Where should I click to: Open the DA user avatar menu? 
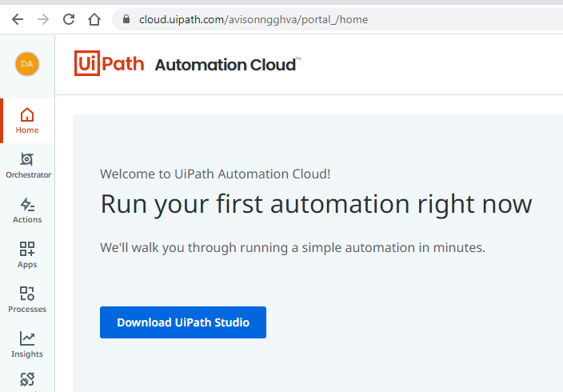pyautogui.click(x=27, y=64)
